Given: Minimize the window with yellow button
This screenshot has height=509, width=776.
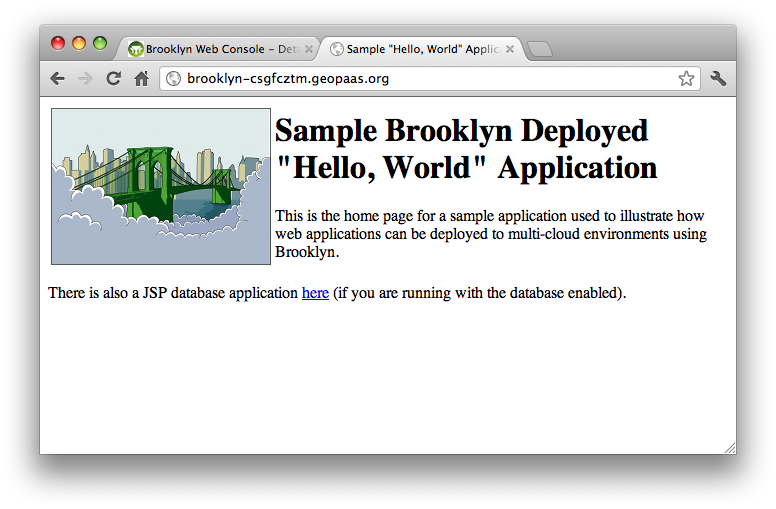Looking at the screenshot, I should click(x=79, y=43).
